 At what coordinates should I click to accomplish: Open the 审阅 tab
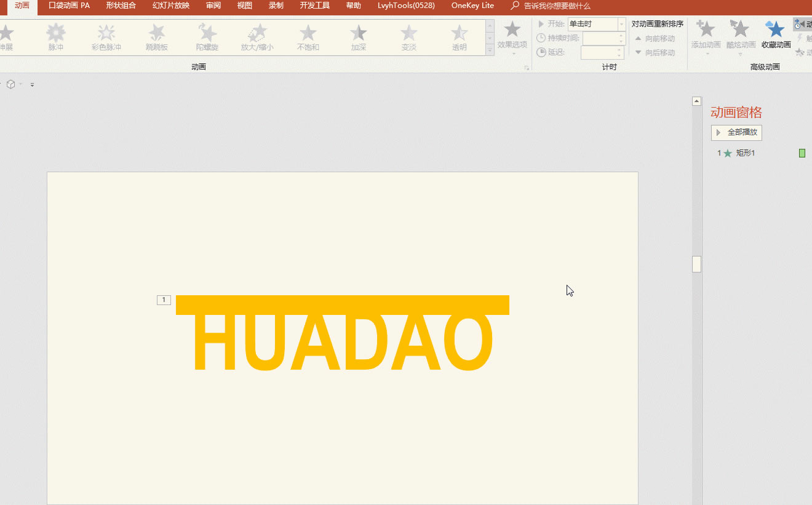click(x=213, y=6)
